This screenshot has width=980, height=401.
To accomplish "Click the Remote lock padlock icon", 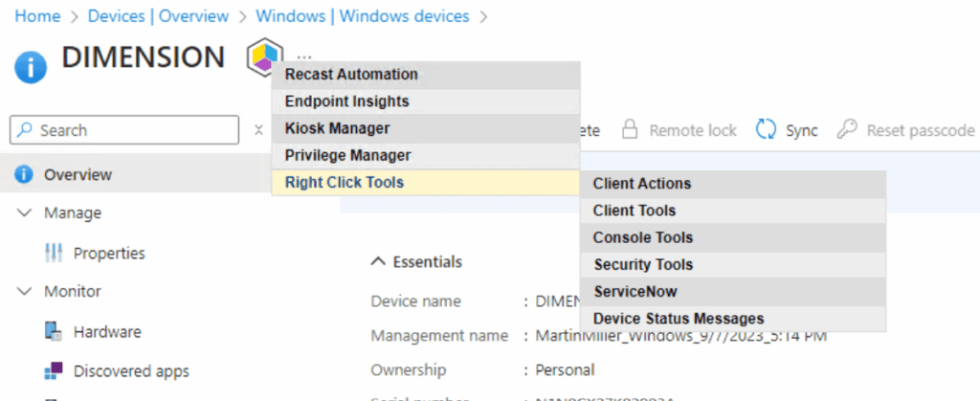I will pyautogui.click(x=630, y=130).
